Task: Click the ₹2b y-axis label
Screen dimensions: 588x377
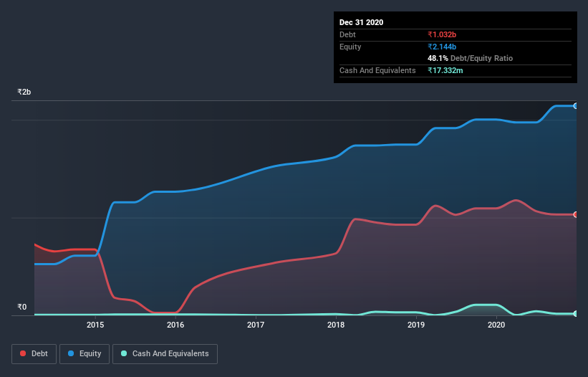Action: click(24, 92)
